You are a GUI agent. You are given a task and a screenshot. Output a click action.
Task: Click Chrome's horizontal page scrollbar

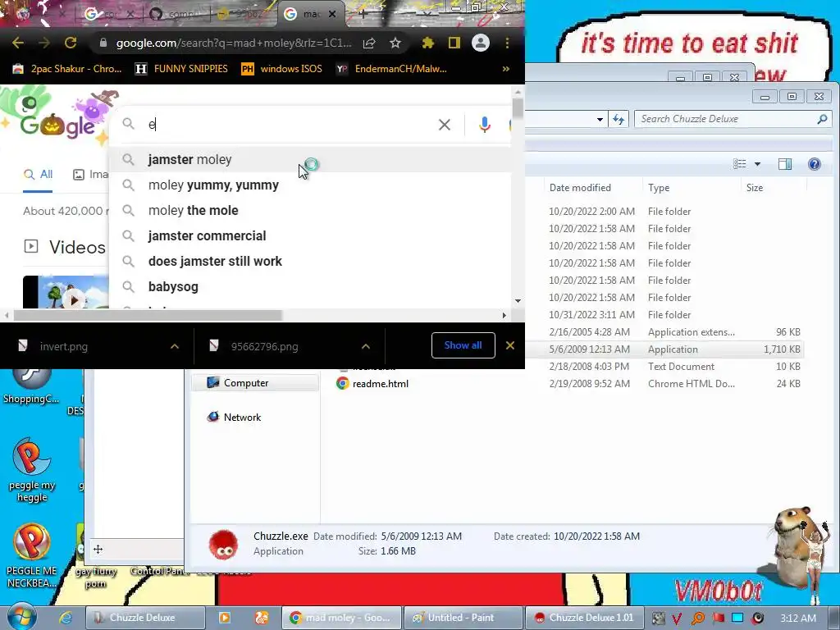[x=148, y=316]
